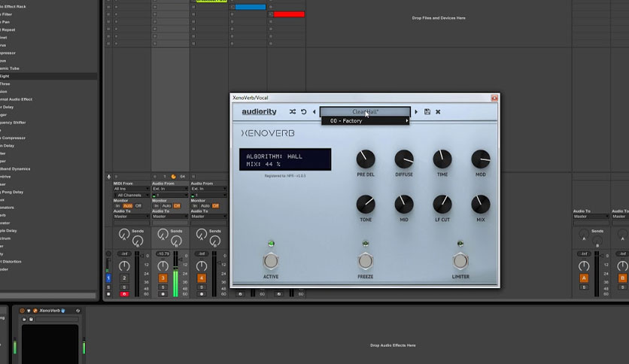Arm track 4 for recording
Screen dimensions: 629x364
click(x=202, y=294)
